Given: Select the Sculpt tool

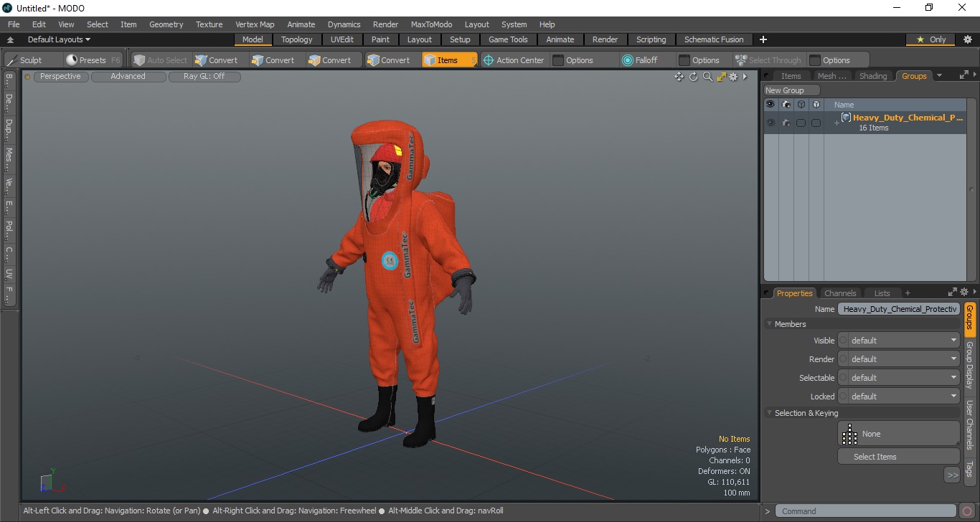Looking at the screenshot, I should pos(25,60).
